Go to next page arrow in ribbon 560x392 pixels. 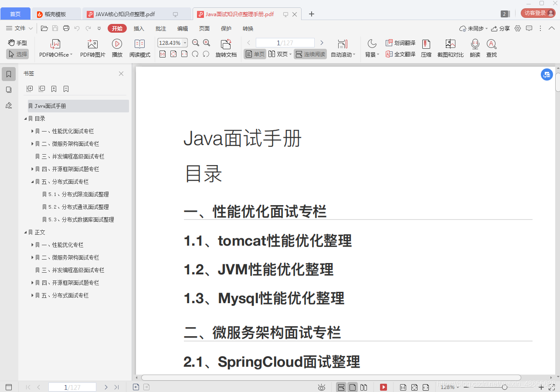click(322, 43)
